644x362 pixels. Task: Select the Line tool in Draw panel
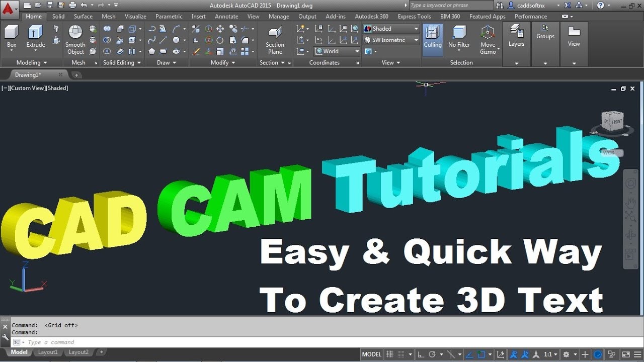163,40
